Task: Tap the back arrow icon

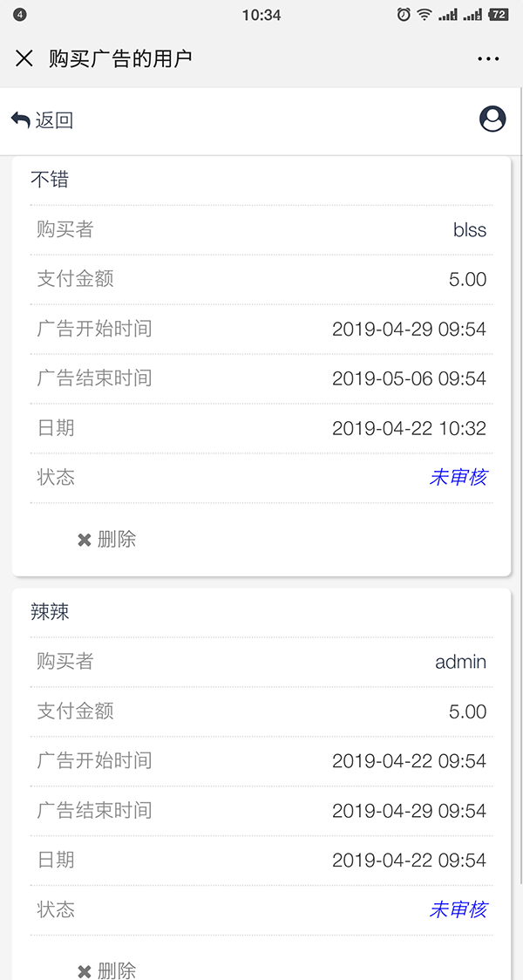Action: pyautogui.click(x=21, y=119)
